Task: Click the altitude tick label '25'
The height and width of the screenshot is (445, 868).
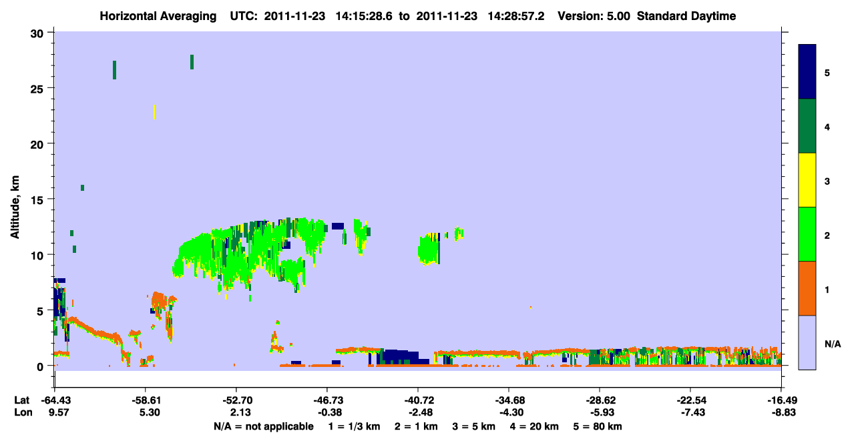Action: coord(38,88)
